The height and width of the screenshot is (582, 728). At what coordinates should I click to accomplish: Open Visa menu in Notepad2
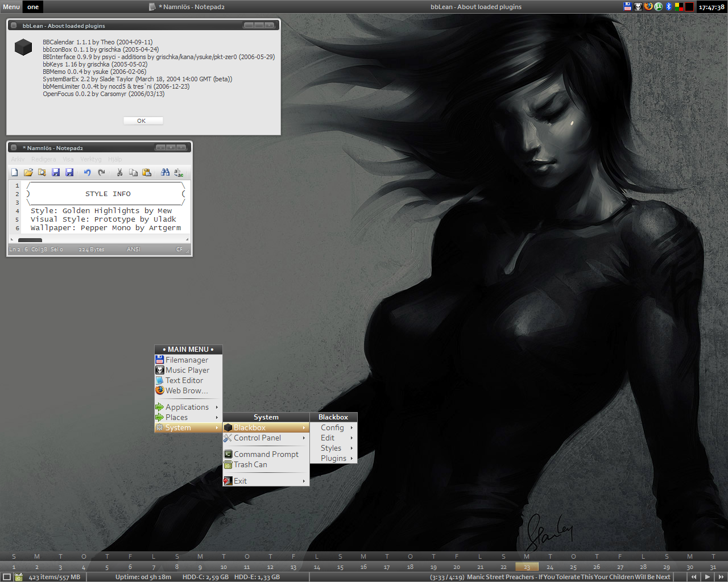pyautogui.click(x=68, y=159)
